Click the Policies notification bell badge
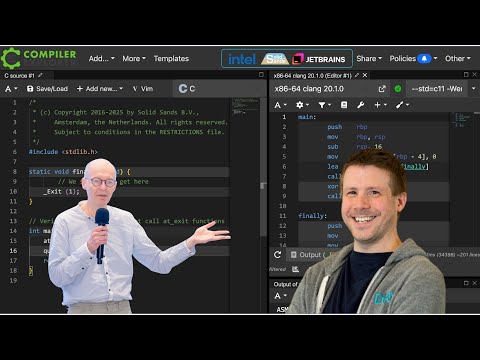The height and width of the screenshot is (360, 480). click(x=424, y=59)
